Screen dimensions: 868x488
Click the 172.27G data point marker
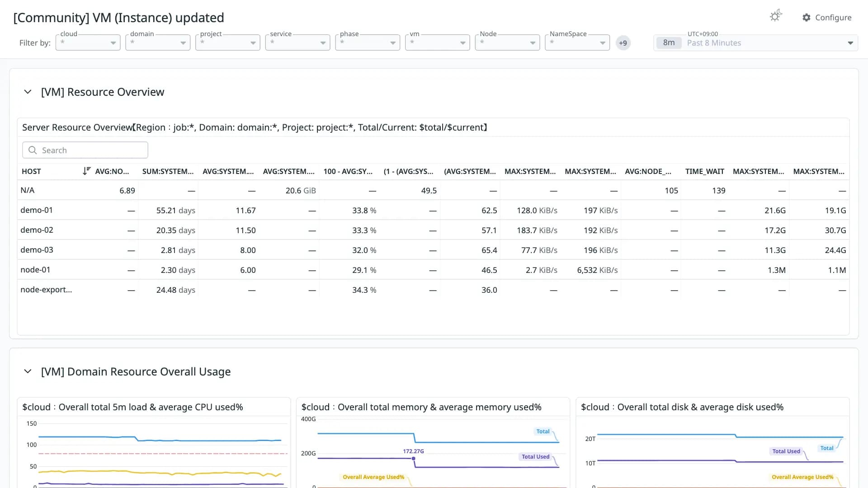(x=413, y=459)
